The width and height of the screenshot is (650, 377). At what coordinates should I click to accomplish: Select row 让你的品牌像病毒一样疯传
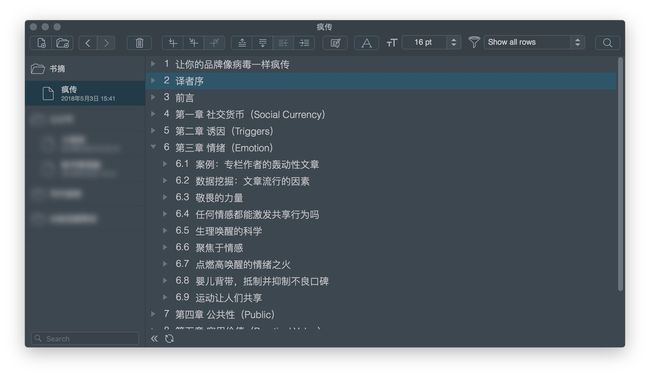click(x=232, y=64)
